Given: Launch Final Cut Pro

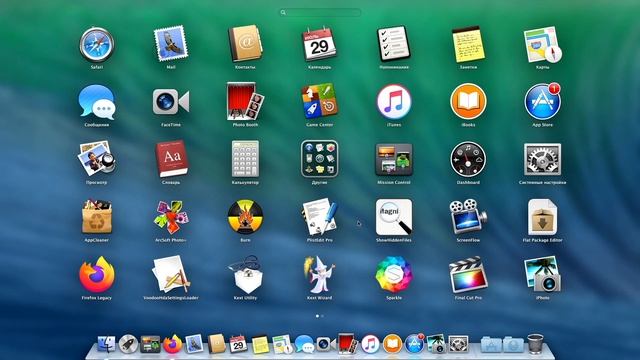Looking at the screenshot, I should [468, 274].
